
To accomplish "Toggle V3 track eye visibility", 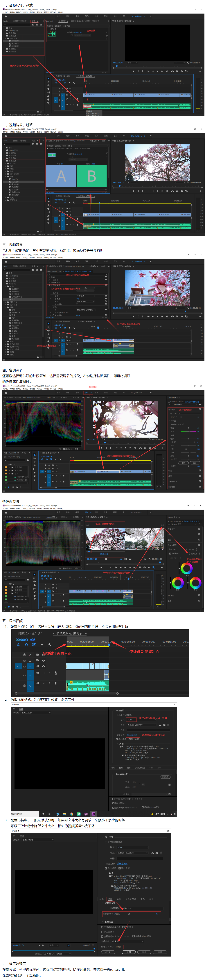I will tap(43, 655).
